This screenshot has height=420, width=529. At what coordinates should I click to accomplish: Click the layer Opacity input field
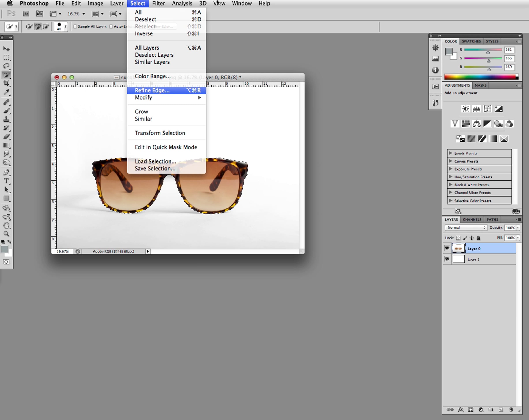[510, 227]
